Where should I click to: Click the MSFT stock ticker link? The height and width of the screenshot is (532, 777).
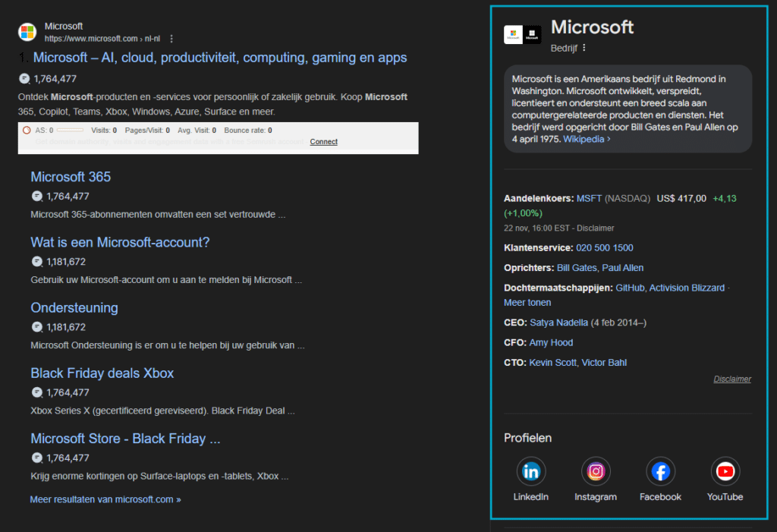click(589, 199)
